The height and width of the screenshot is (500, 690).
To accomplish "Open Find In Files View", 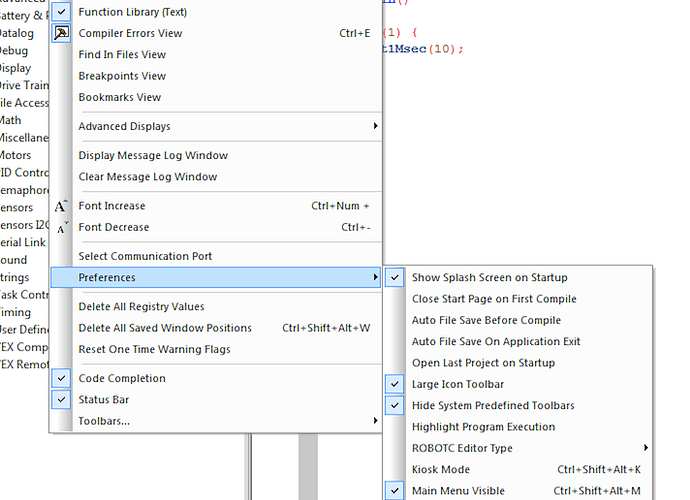I will 216,55.
